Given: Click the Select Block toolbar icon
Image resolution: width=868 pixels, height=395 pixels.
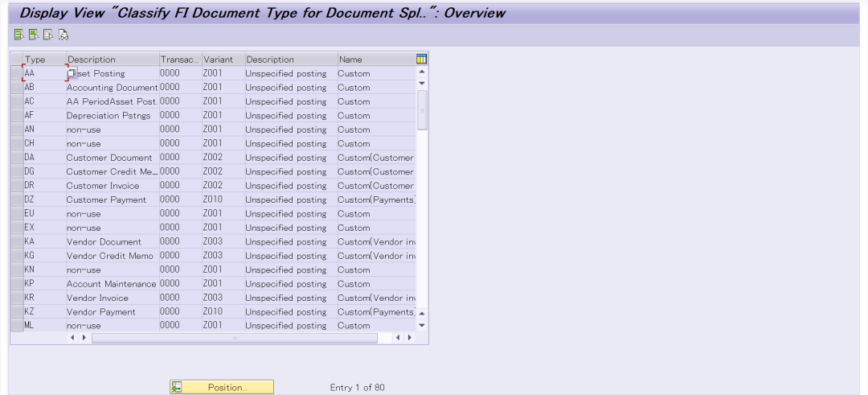Looking at the screenshot, I should pos(34,35).
